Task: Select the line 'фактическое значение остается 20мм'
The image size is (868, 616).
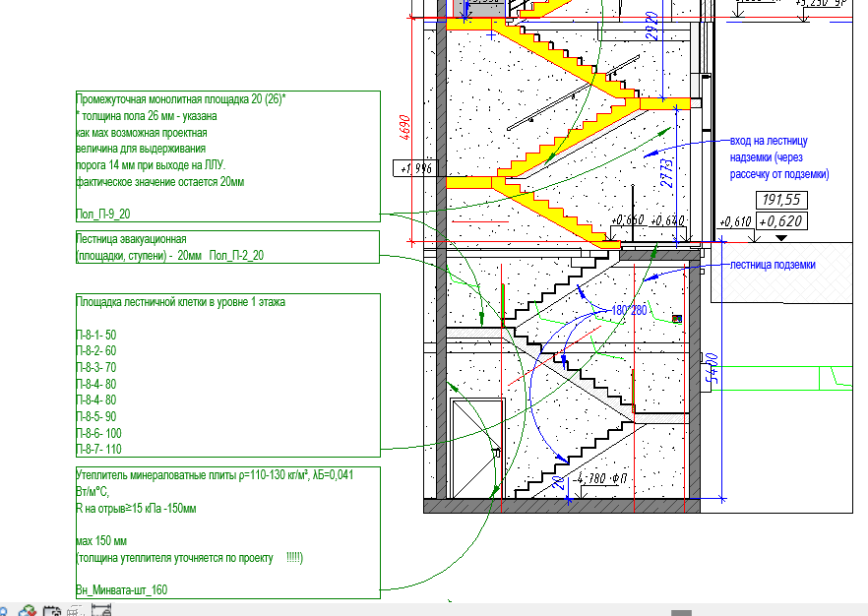Action: pyautogui.click(x=160, y=182)
